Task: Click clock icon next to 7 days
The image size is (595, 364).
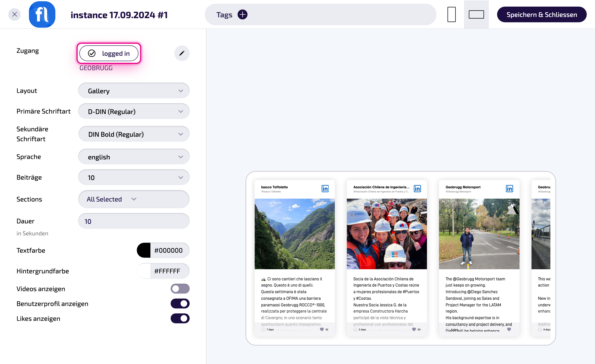Action: (x=263, y=330)
